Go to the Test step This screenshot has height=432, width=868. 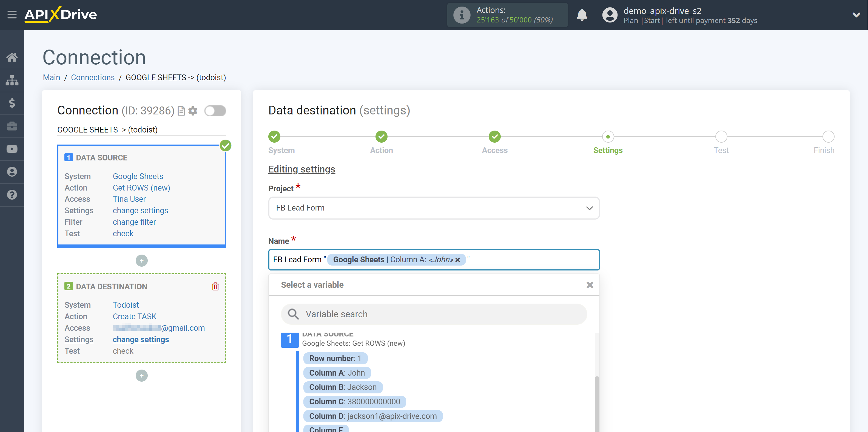click(x=721, y=137)
